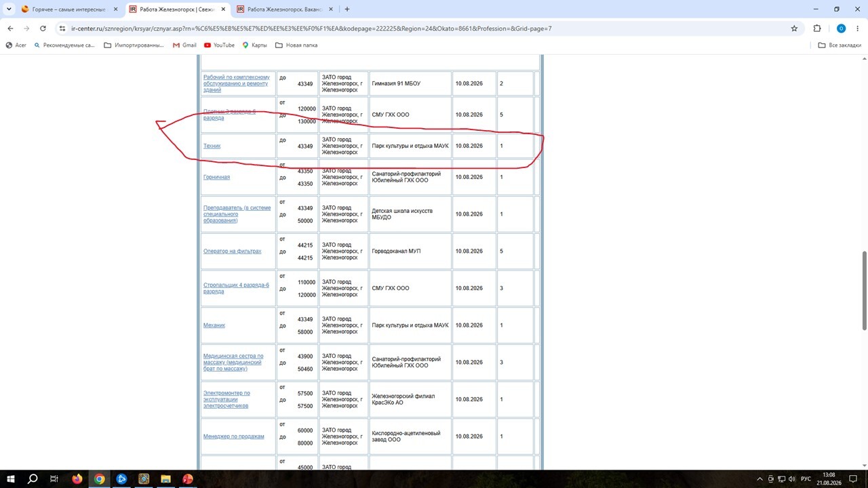Open 'Медицинская сестра по массажу' vacancy
Viewport: 868px width, 488px height.
[x=233, y=363]
